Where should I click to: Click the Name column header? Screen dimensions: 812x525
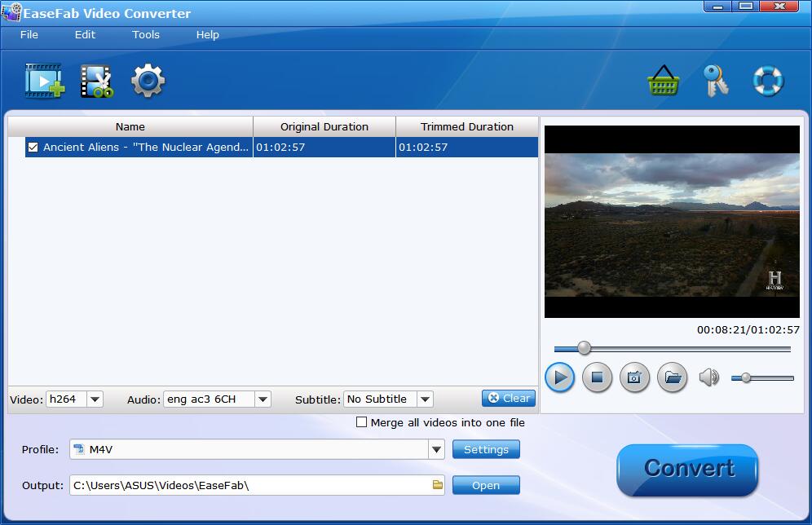pos(130,126)
